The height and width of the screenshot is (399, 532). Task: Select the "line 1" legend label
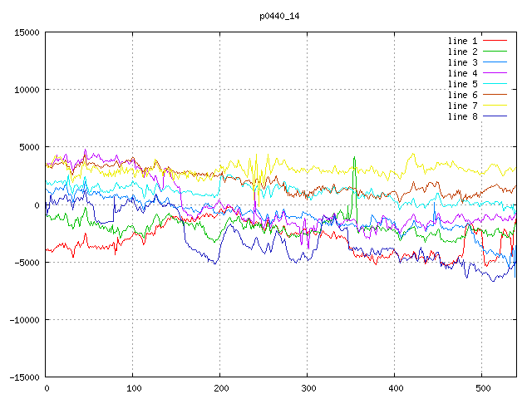[462, 41]
